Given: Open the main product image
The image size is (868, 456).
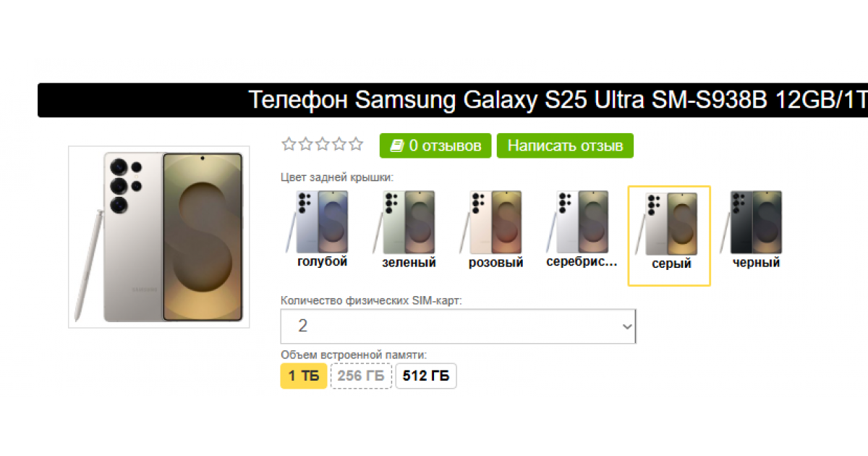Looking at the screenshot, I should click(159, 237).
